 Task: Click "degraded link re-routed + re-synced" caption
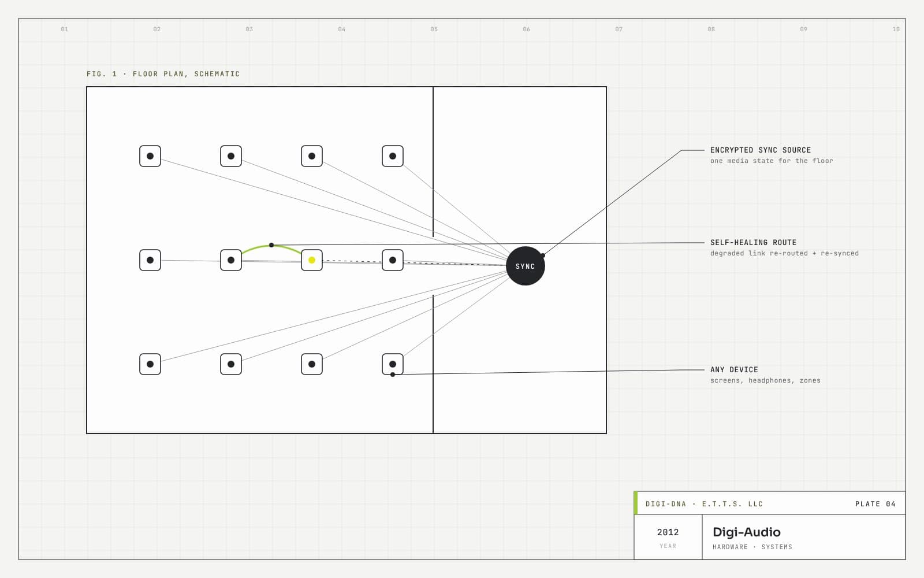[x=784, y=253]
